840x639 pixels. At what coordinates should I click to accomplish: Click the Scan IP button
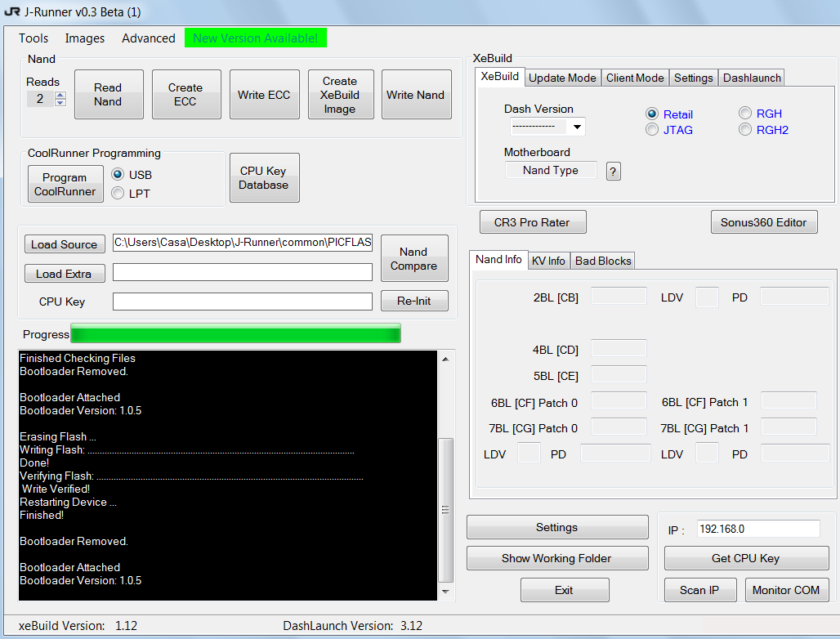pos(700,590)
